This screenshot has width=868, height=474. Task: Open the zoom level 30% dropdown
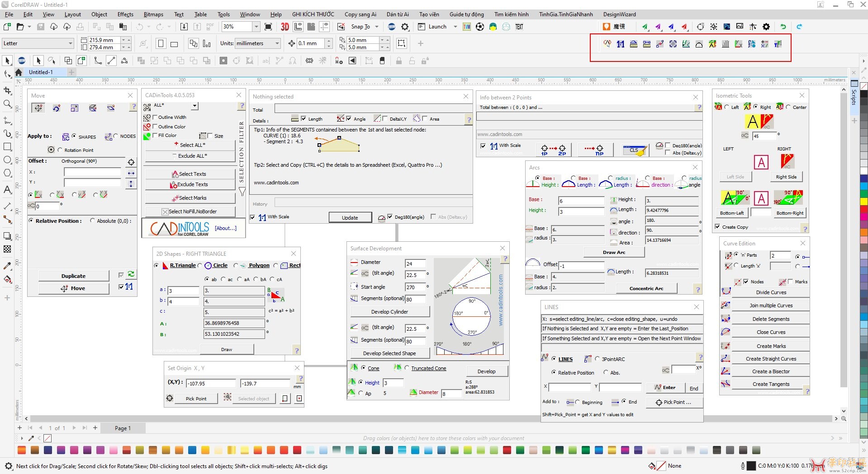coord(256,27)
